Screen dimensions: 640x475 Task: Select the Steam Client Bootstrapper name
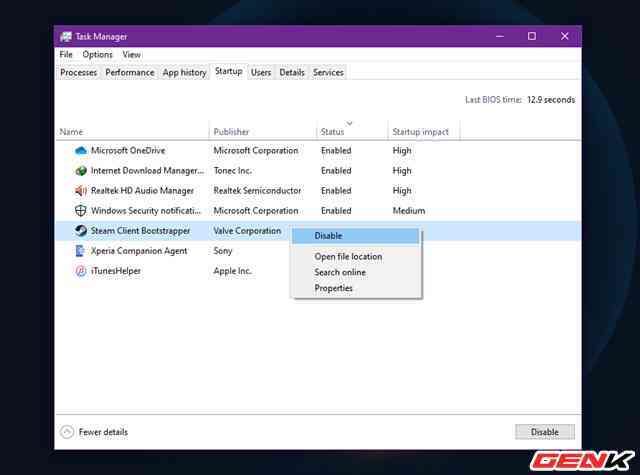click(x=140, y=231)
